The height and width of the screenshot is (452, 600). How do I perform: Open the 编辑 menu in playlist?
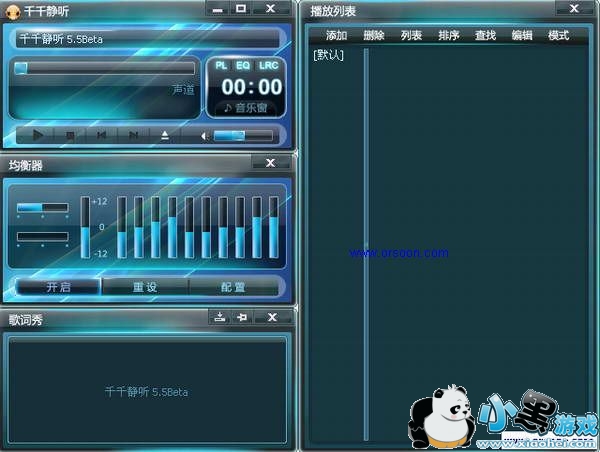coord(522,36)
